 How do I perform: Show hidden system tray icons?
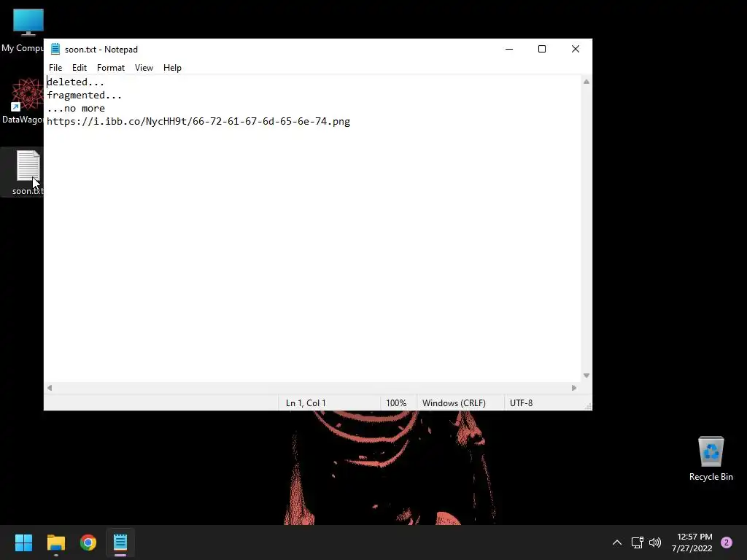[x=617, y=542]
